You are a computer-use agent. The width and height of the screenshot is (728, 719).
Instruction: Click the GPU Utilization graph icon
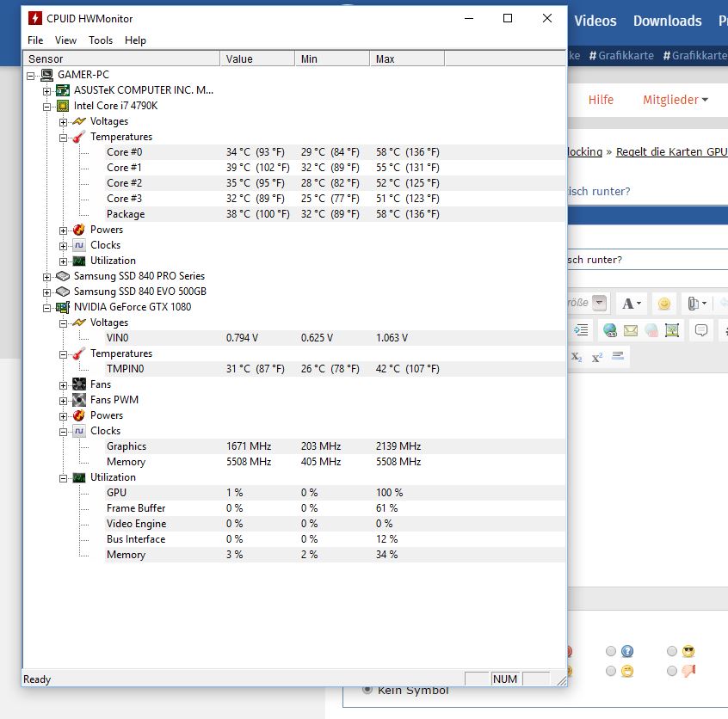pyautogui.click(x=79, y=477)
